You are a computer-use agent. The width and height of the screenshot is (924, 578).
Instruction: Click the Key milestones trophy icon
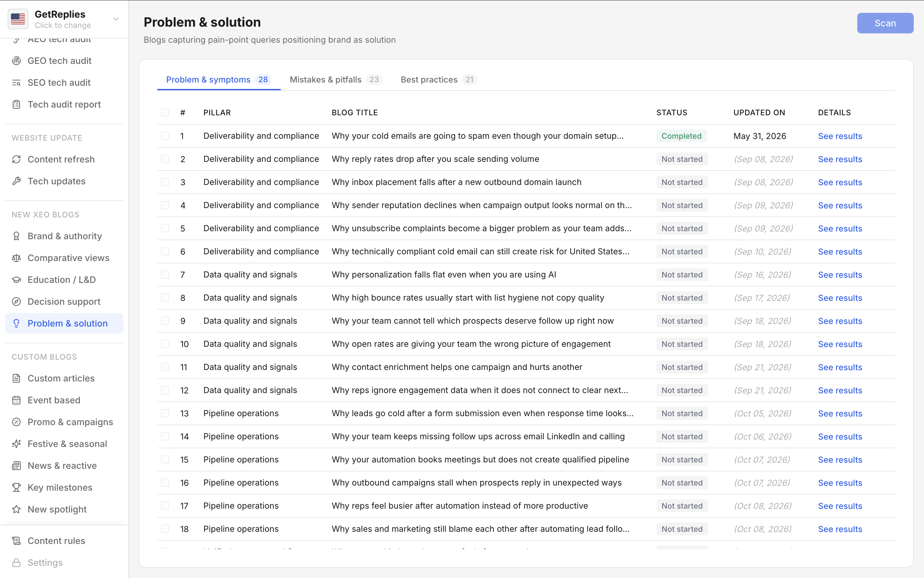pos(16,487)
